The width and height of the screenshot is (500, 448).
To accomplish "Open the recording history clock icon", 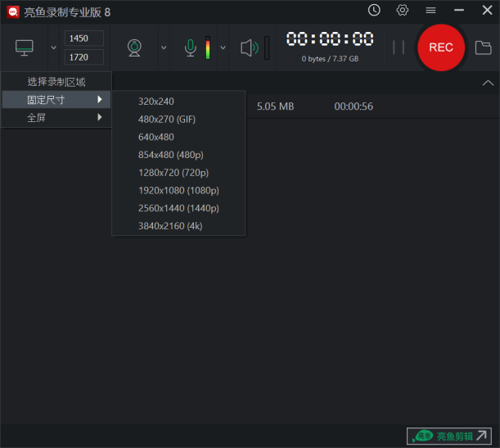I will (x=374, y=11).
